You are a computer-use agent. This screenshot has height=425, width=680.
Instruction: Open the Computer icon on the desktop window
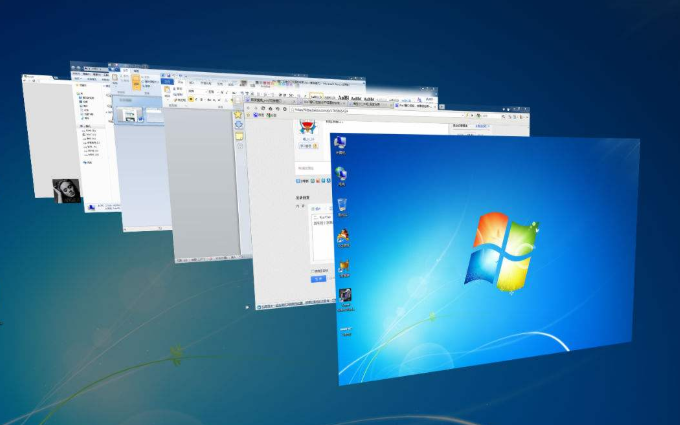click(340, 142)
